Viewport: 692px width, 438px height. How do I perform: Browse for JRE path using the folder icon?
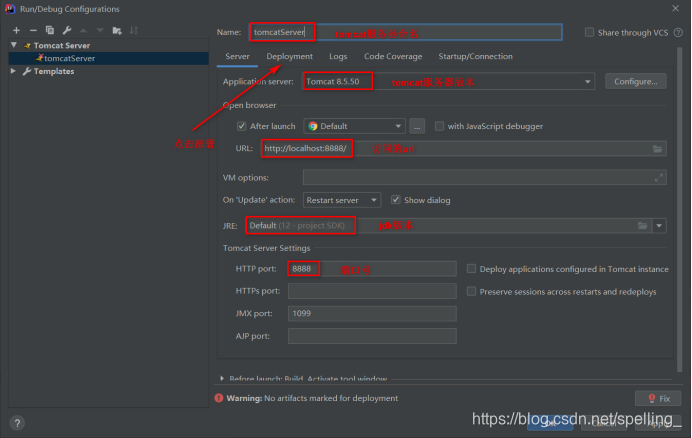point(643,226)
